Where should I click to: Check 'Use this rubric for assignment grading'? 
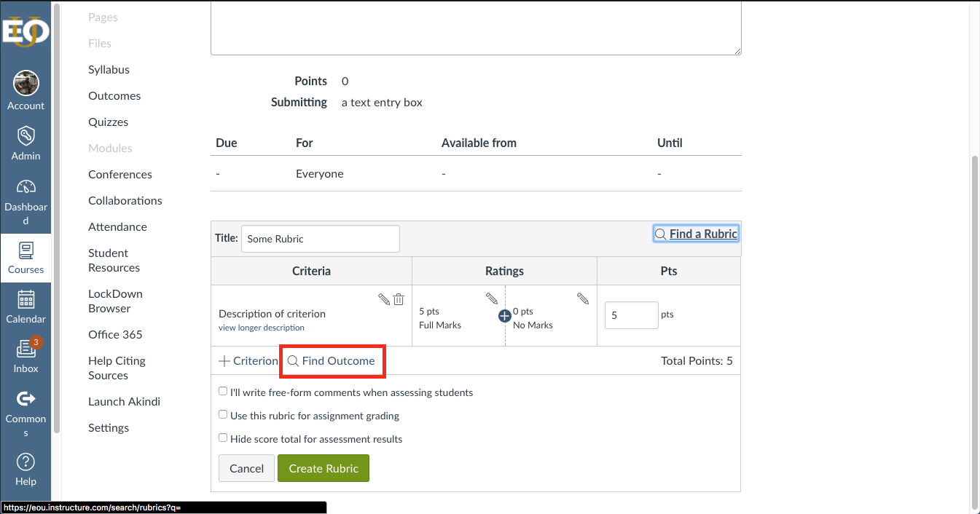[223, 414]
